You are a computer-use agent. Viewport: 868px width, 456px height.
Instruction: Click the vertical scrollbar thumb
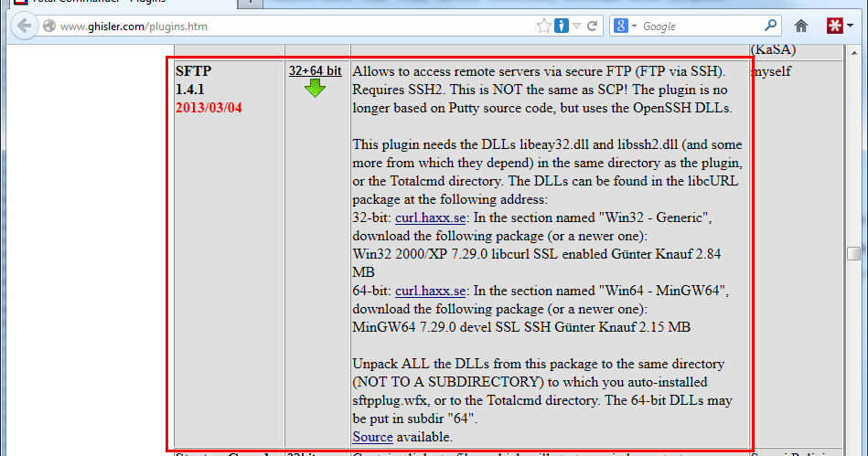pos(853,253)
